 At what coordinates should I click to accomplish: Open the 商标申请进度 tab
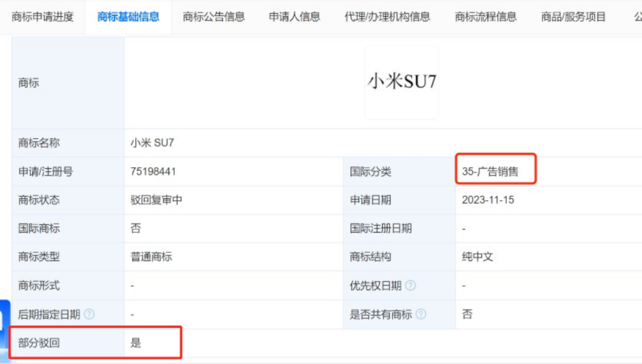click(x=43, y=17)
